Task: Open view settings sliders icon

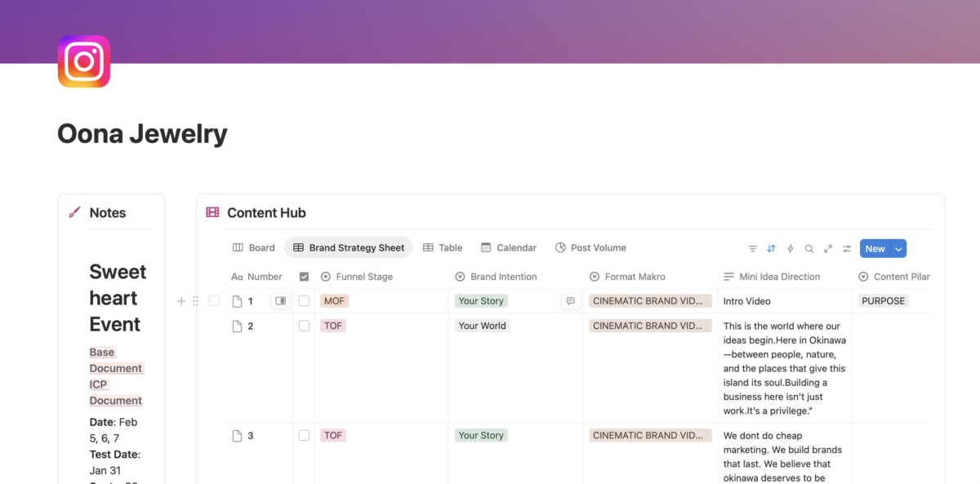Action: [x=847, y=249]
